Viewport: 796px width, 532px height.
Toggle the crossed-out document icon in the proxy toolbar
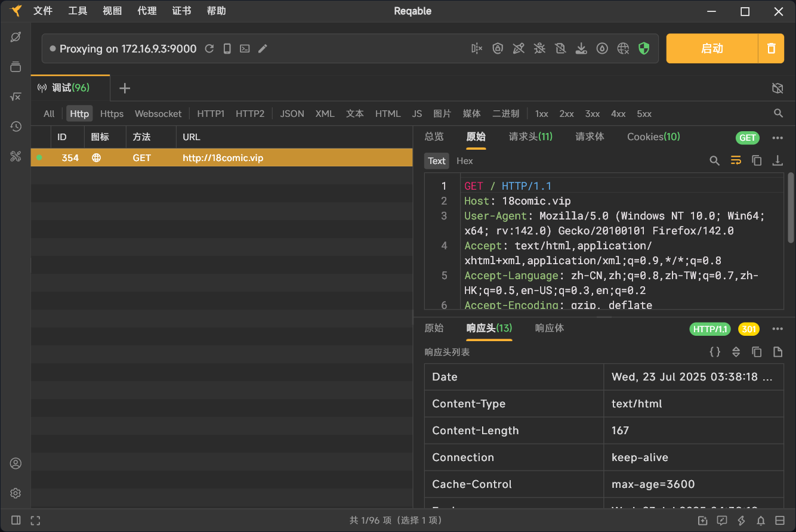coord(560,48)
